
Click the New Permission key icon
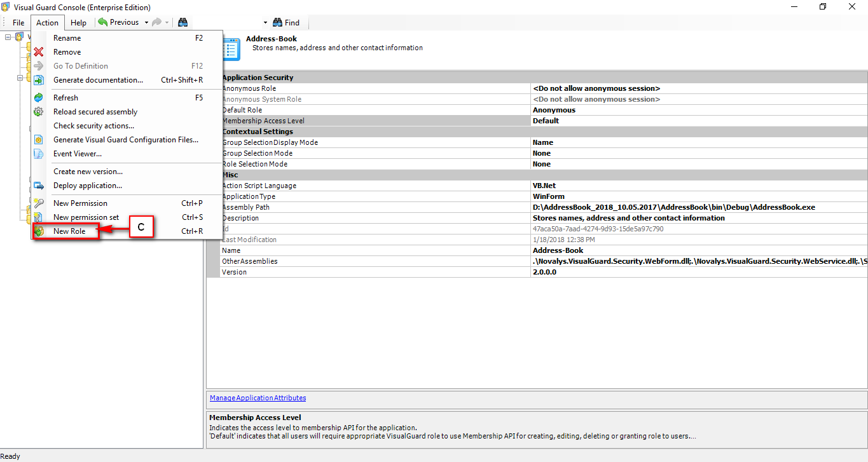(38, 203)
